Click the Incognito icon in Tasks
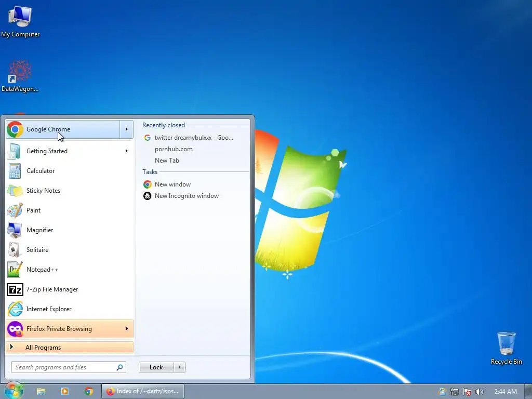The width and height of the screenshot is (532, 399). pos(147,196)
